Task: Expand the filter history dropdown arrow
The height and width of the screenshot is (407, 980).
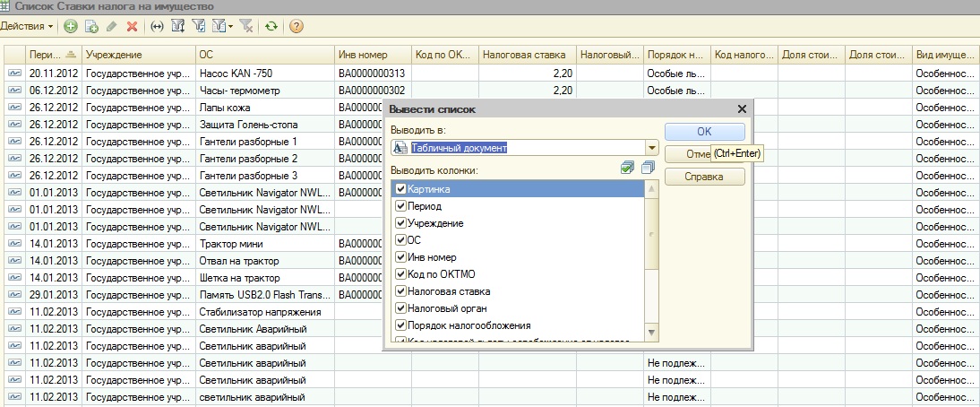Action: point(230,27)
